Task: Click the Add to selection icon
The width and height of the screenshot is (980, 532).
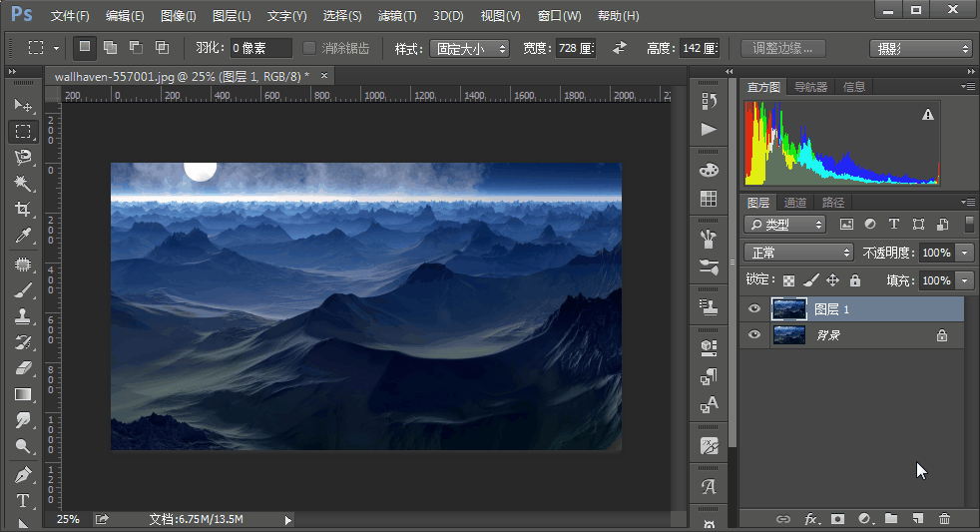Action: (110, 48)
